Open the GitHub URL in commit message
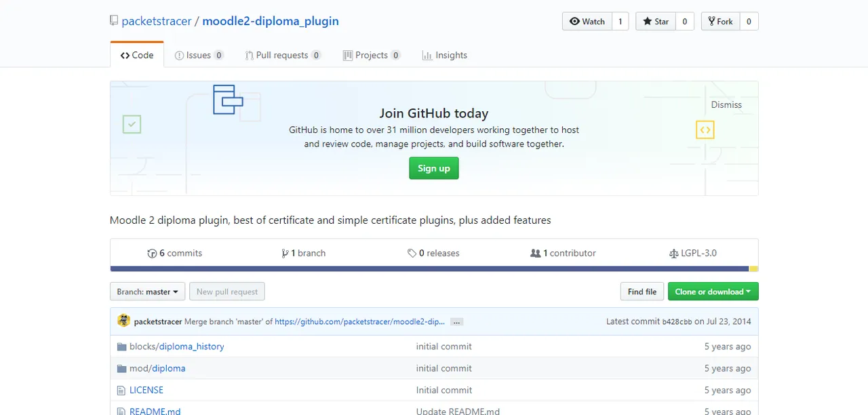 tap(360, 321)
